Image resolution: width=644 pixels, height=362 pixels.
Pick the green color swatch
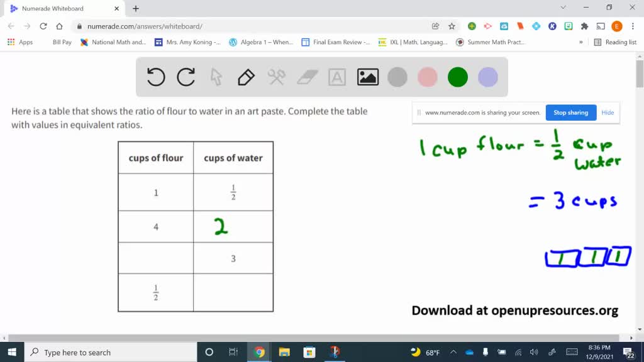(x=458, y=77)
